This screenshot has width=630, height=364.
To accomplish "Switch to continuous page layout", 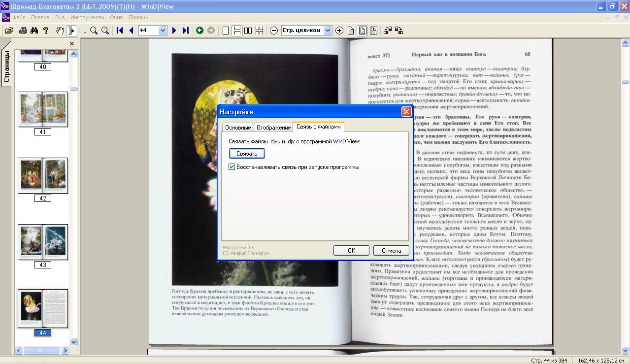I will click(237, 31).
